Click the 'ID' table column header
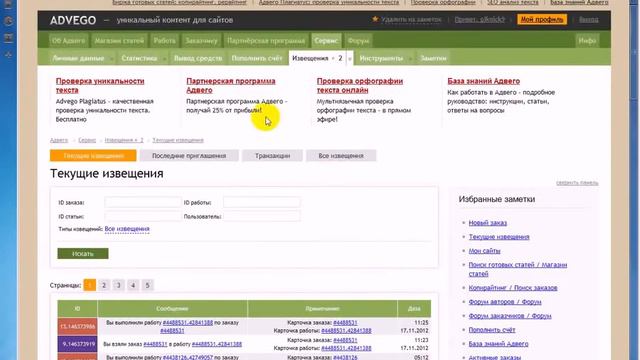Viewport: 640px width, 360px height. (x=77, y=309)
